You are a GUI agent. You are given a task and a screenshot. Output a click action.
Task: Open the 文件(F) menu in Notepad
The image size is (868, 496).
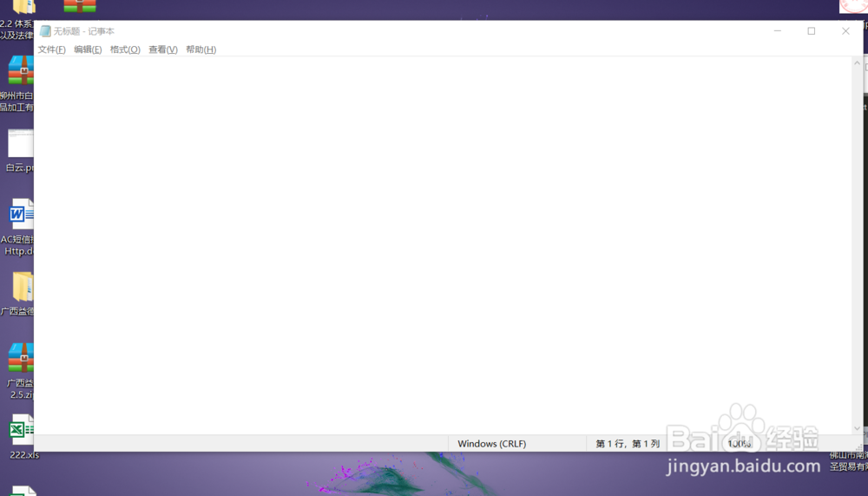click(x=51, y=50)
